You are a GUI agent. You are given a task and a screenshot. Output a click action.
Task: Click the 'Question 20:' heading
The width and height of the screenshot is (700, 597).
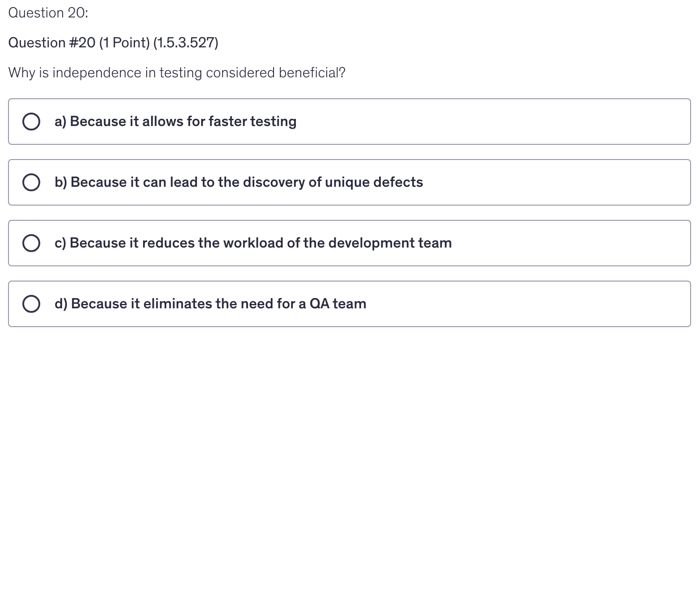pyautogui.click(x=48, y=13)
